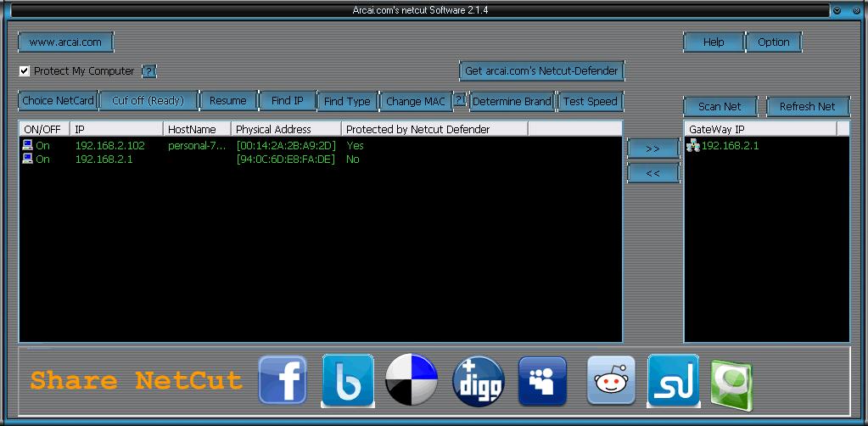The width and height of the screenshot is (868, 426).
Task: Click Cut off (Ready) button
Action: [148, 101]
